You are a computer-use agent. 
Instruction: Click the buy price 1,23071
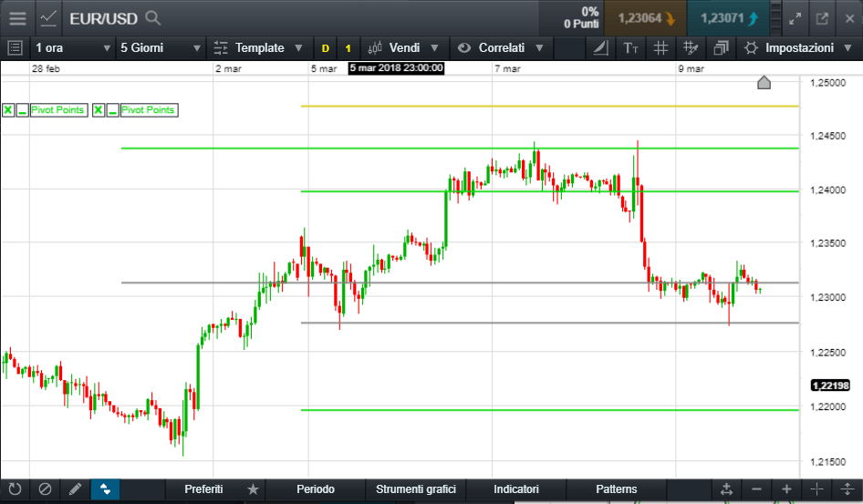click(x=728, y=18)
